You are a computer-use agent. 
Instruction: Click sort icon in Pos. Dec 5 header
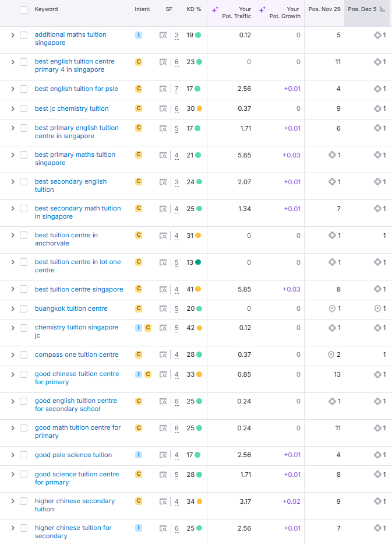382,9
